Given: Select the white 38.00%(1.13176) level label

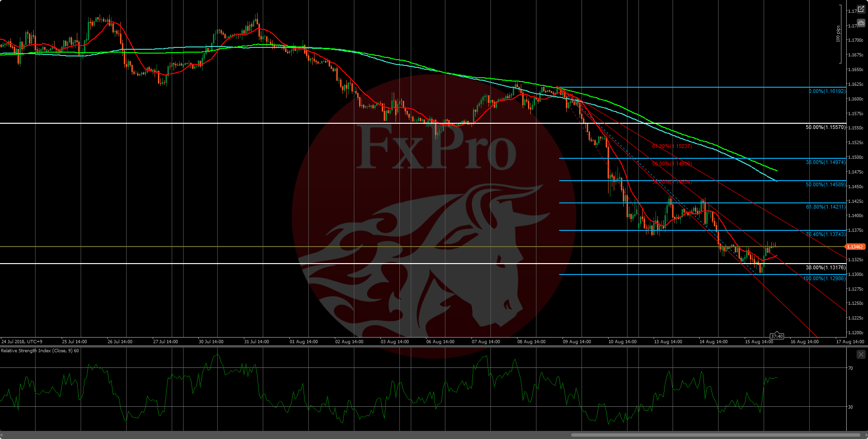Looking at the screenshot, I should point(826,267).
